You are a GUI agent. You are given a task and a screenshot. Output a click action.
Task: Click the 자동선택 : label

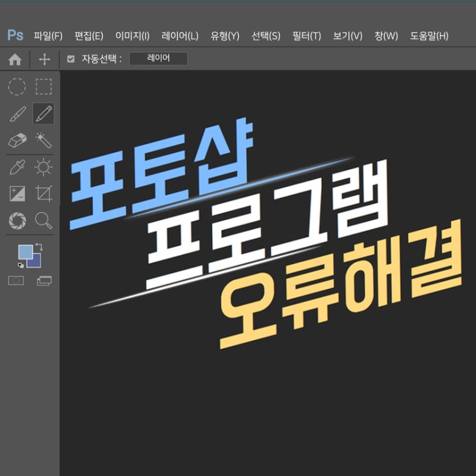tap(102, 58)
